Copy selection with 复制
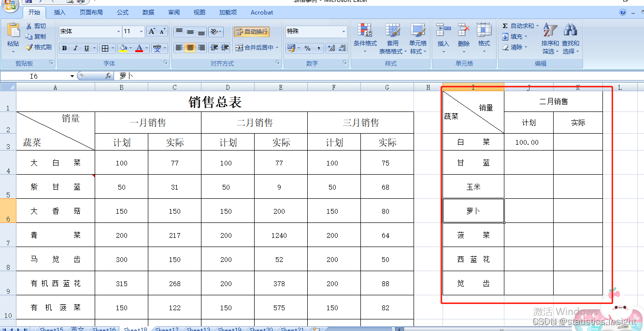644x331 pixels. 36,37
